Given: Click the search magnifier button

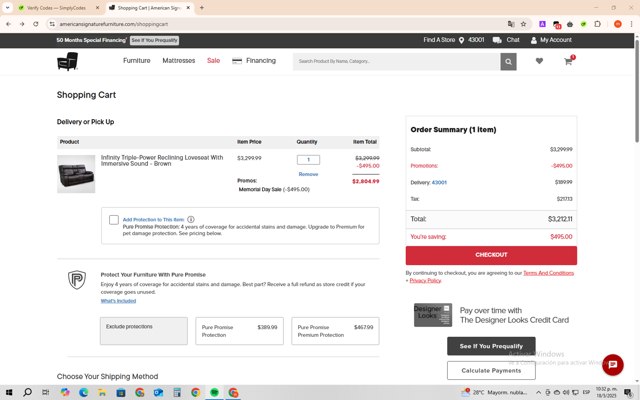Looking at the screenshot, I should point(508,62).
